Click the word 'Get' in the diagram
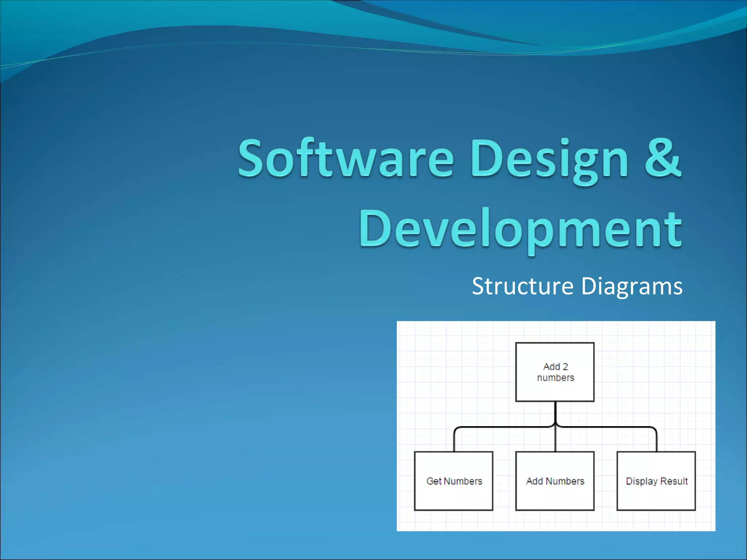Image resolution: width=747 pixels, height=560 pixels. (x=434, y=481)
